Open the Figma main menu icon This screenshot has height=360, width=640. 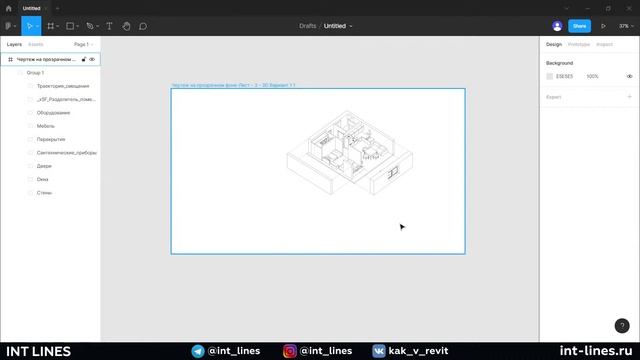(x=8, y=26)
